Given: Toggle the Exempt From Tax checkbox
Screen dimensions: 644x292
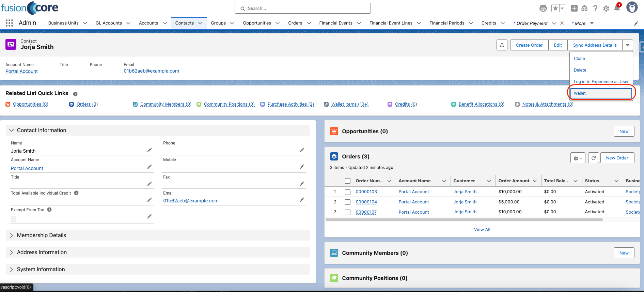Looking at the screenshot, I should coord(14,219).
